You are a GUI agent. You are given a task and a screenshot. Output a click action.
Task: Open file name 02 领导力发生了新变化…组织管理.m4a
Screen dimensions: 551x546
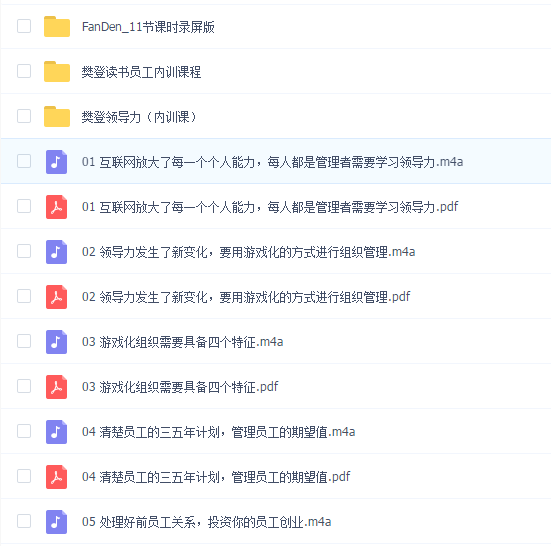click(248, 252)
